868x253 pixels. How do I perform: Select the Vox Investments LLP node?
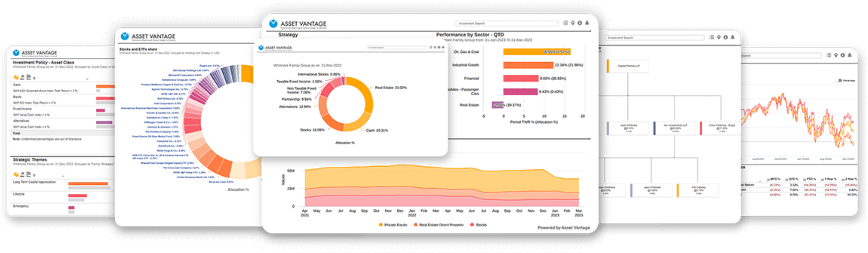click(x=675, y=128)
